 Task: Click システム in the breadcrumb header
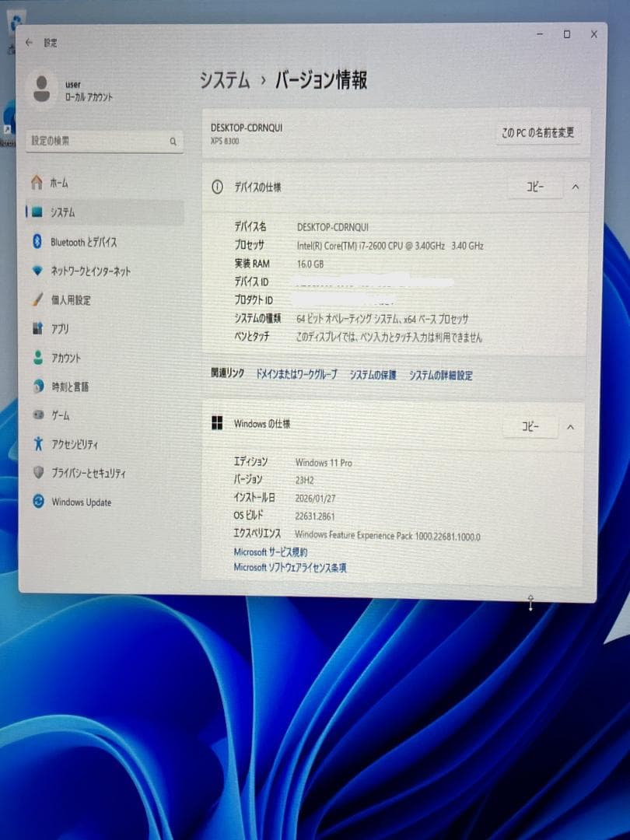click(226, 80)
